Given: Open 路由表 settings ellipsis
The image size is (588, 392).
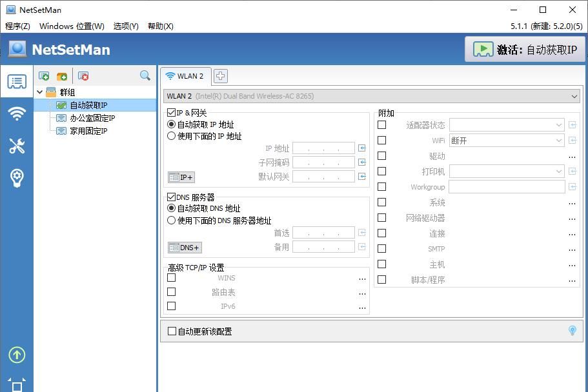Looking at the screenshot, I should (x=362, y=293).
